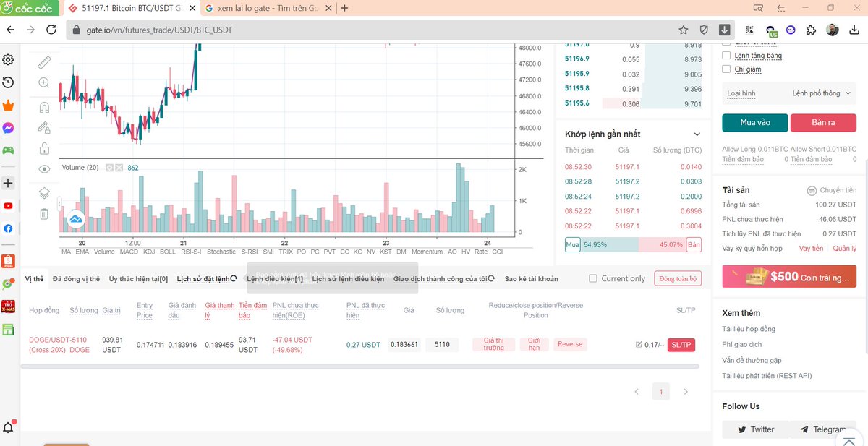The height and width of the screenshot is (446, 868).
Task: Open Facebook in the browser sidebar
Action: (x=8, y=228)
